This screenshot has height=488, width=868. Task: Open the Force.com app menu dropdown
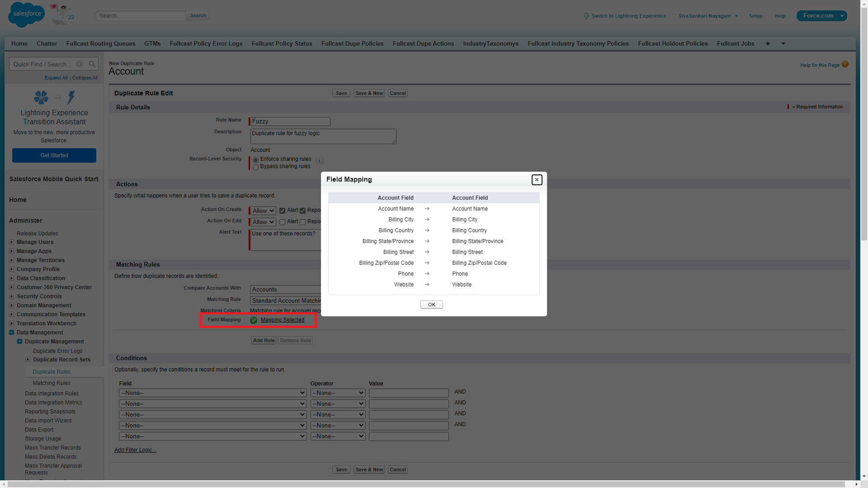[x=842, y=16]
